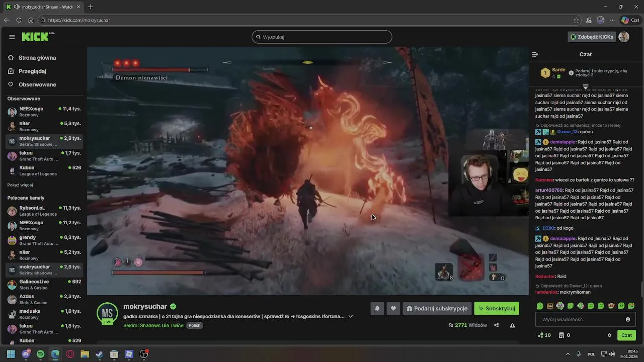Screen dimensions: 644x362
Task: Open the Kubon channel with 526 viewers
Action: (x=44, y=170)
